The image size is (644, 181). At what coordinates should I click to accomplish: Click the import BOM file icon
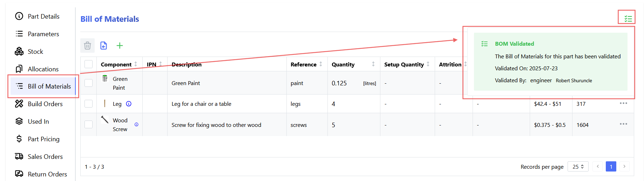coord(104,46)
